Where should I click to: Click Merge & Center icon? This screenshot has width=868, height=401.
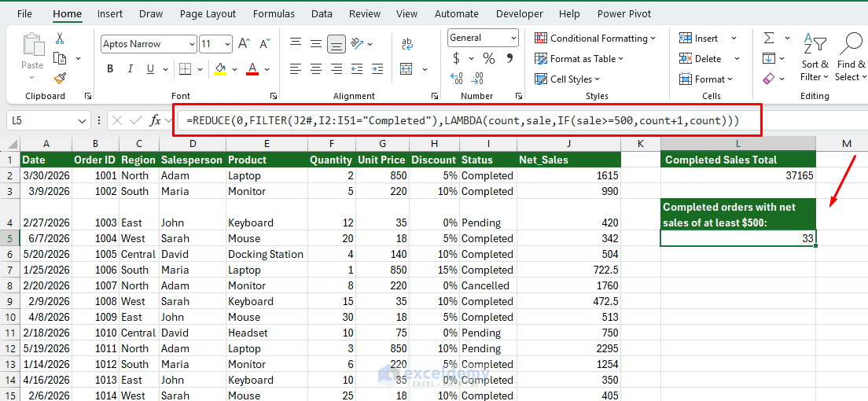tap(407, 69)
